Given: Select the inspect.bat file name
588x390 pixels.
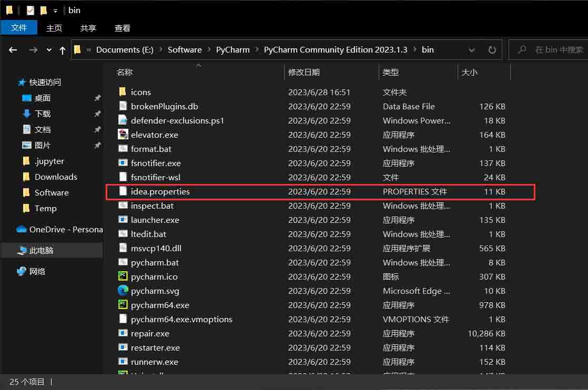Looking at the screenshot, I should 152,206.
